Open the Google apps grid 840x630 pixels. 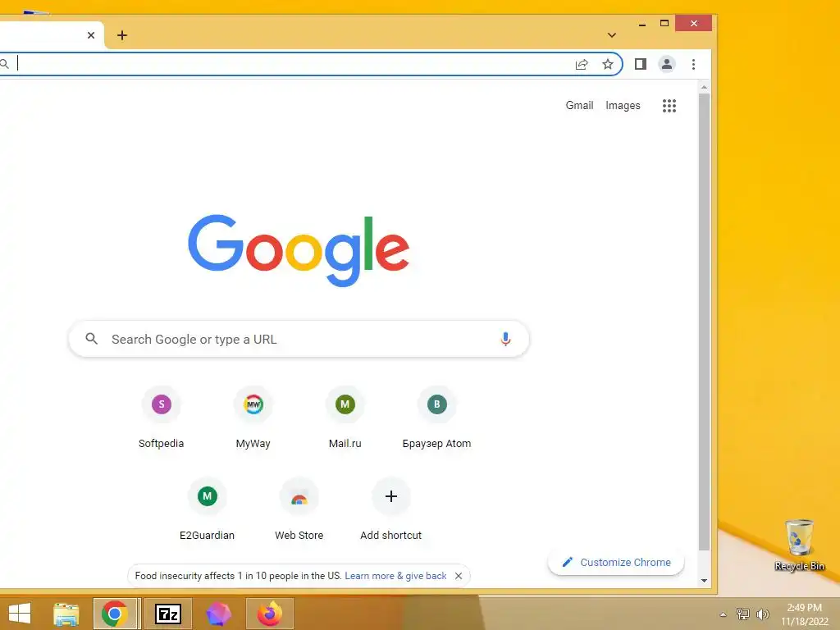coord(669,106)
